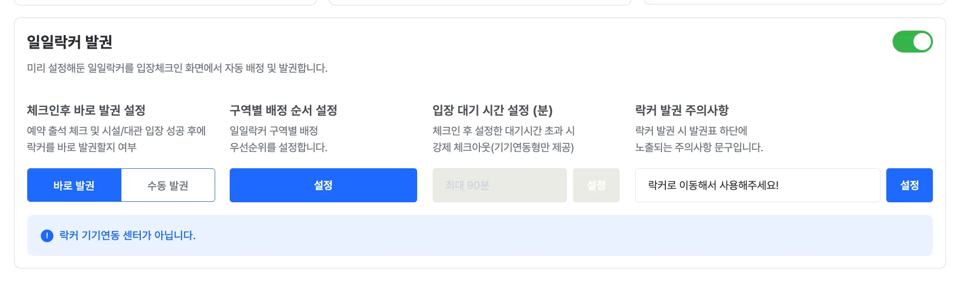Click the 최대 90분 wait time field

499,185
